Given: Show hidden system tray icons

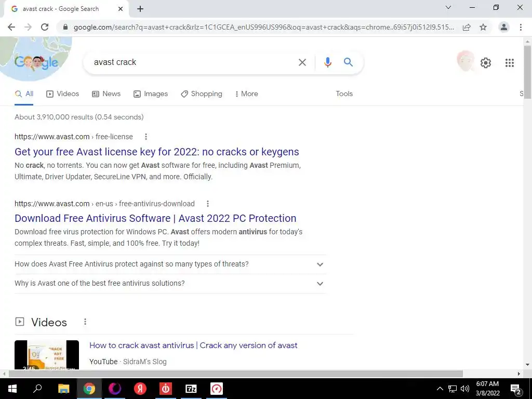Looking at the screenshot, I should point(440,389).
